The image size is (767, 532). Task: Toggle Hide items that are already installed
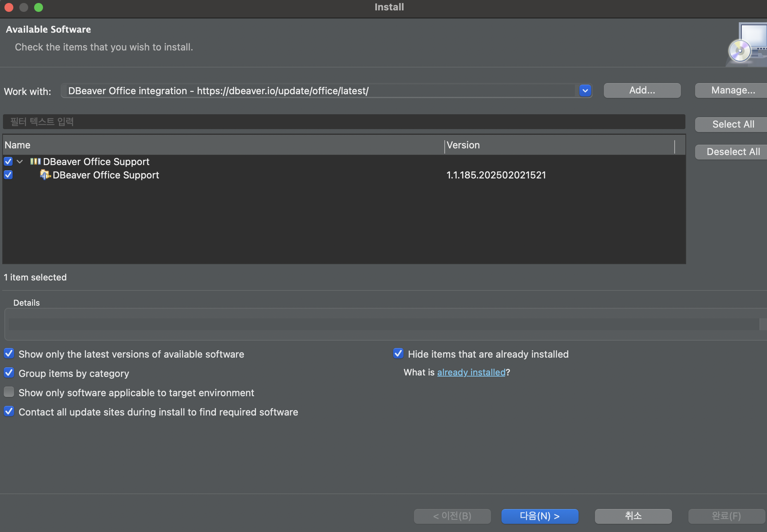pyautogui.click(x=398, y=354)
